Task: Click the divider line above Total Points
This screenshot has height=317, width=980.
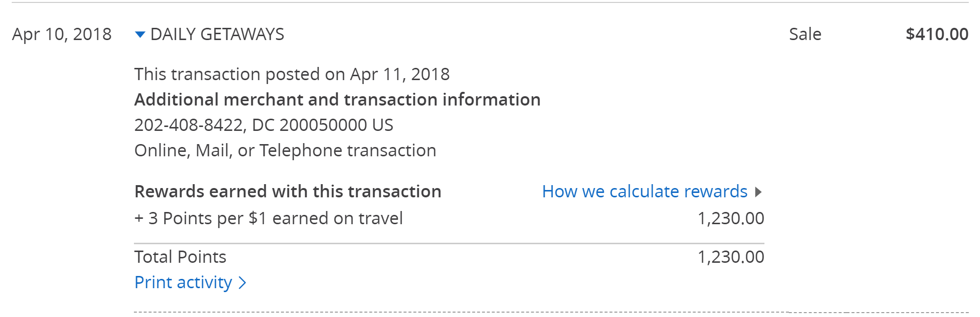Action: [449, 243]
